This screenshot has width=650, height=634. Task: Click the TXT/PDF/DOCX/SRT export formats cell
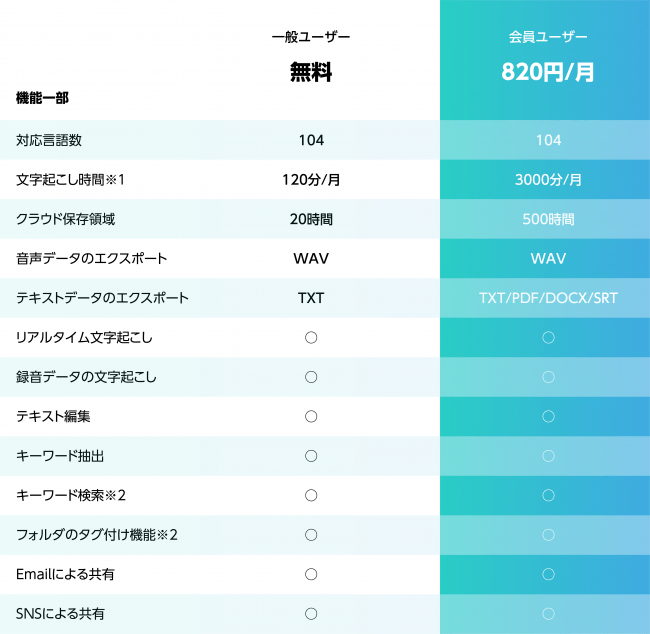548,298
